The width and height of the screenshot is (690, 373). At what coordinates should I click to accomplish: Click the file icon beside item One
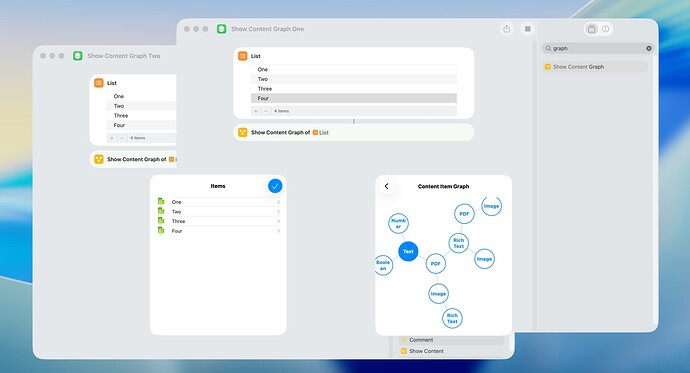tap(161, 201)
